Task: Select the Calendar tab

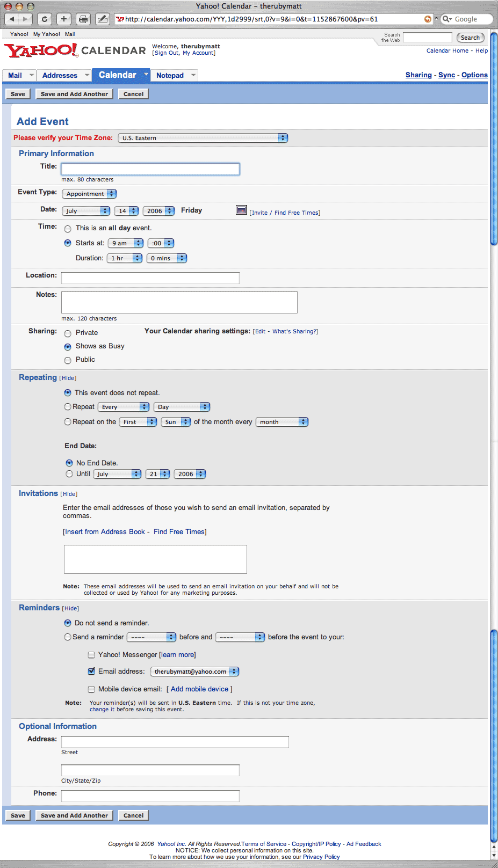Action: (118, 75)
